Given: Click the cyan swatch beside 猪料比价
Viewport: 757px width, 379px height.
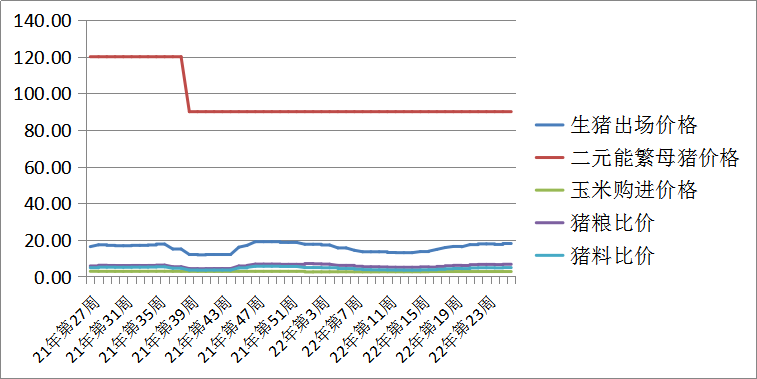Looking at the screenshot, I should coord(549,255).
